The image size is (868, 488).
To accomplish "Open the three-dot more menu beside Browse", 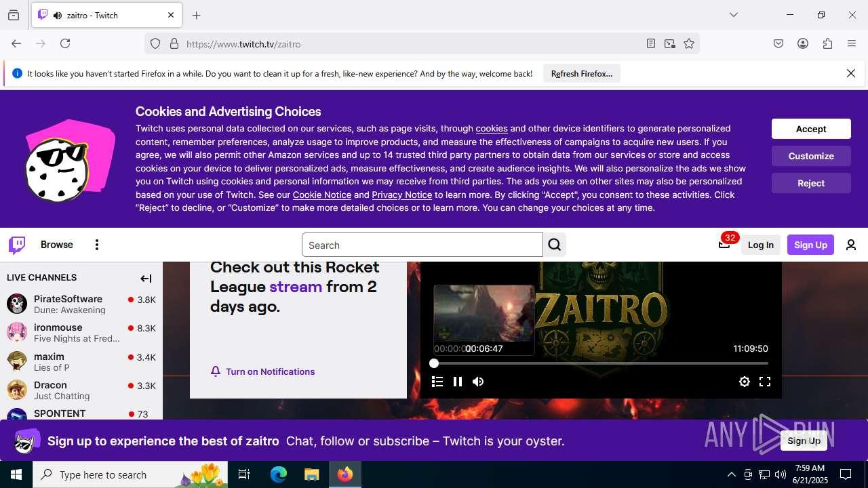I will coord(97,245).
